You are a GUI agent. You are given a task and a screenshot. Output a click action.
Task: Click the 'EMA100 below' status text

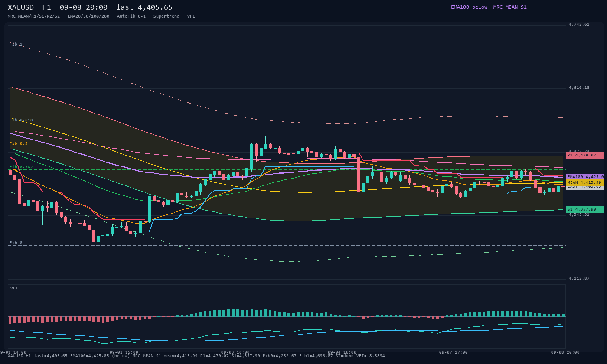coord(469,7)
